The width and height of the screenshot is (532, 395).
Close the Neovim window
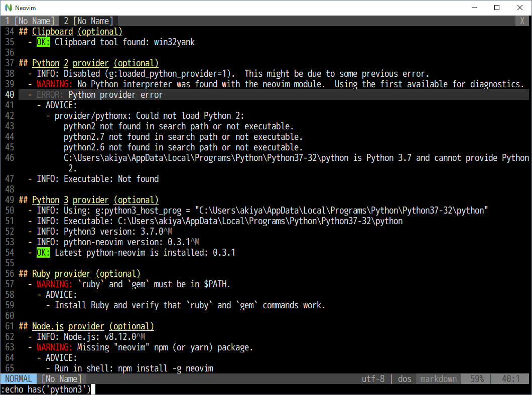click(x=520, y=8)
